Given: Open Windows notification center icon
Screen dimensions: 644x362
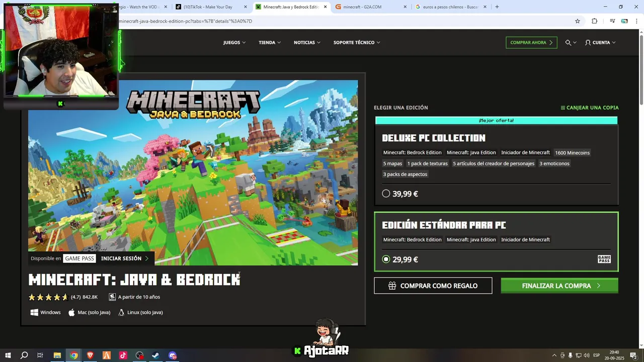Looking at the screenshot, I should pyautogui.click(x=633, y=355).
